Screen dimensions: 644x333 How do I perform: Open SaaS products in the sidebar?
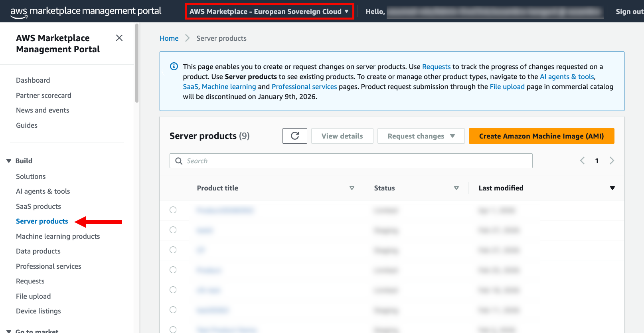(x=38, y=206)
